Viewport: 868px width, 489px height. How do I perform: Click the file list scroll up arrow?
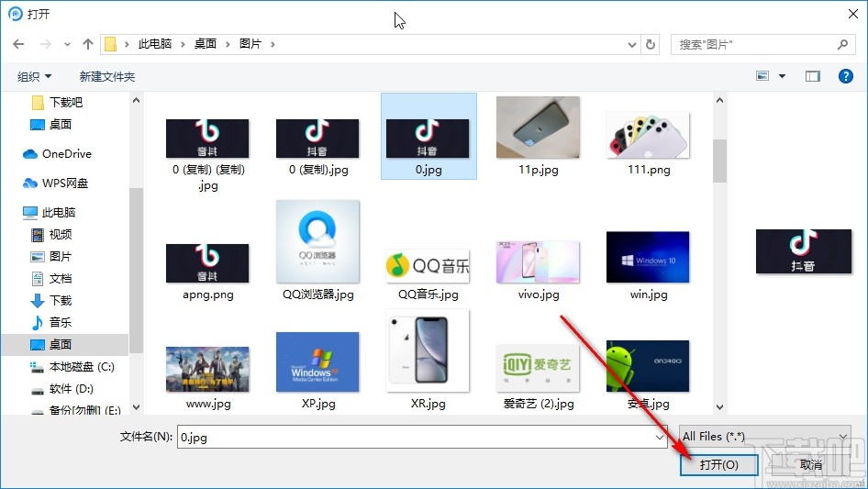coord(719,100)
